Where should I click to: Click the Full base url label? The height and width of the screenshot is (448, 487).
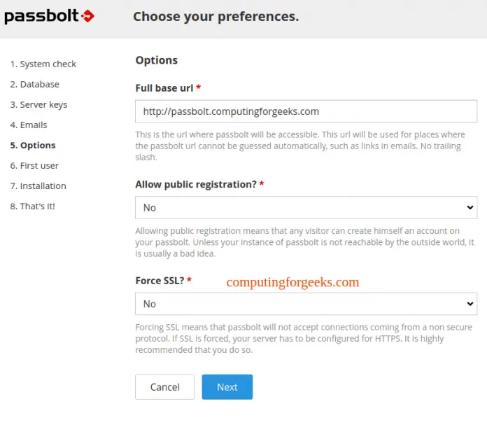pos(165,88)
